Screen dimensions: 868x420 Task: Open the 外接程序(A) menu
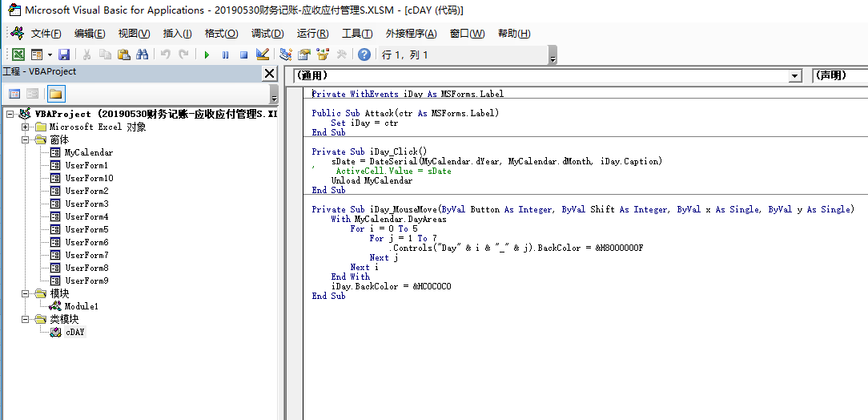412,34
